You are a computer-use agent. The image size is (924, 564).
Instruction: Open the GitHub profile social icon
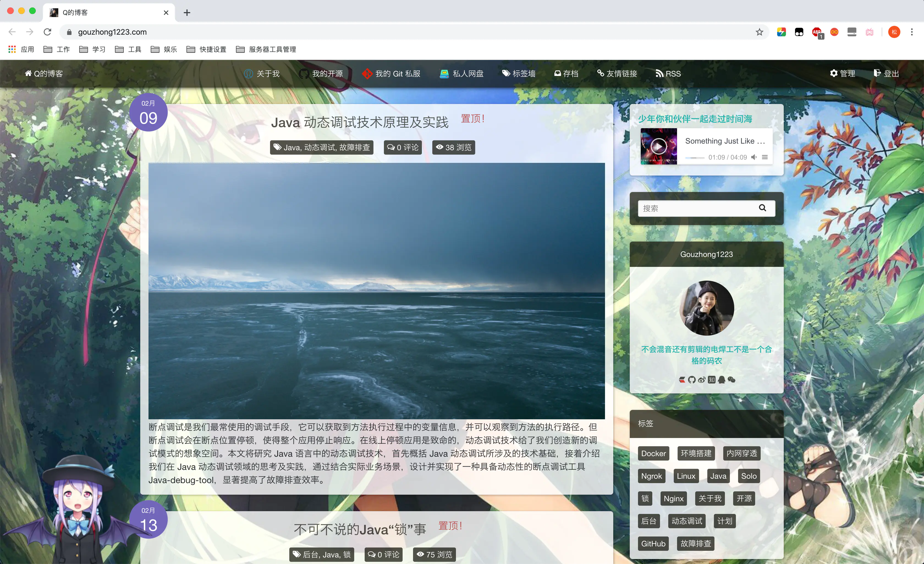pos(692,379)
